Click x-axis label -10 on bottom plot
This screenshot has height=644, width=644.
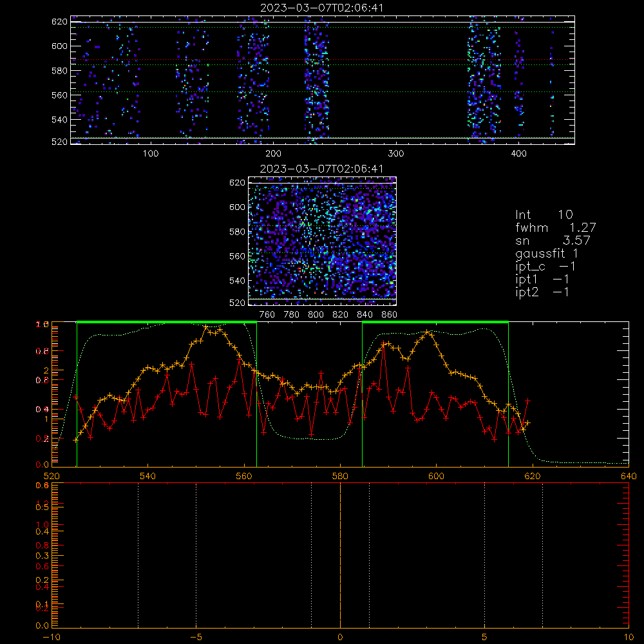[x=52, y=638]
